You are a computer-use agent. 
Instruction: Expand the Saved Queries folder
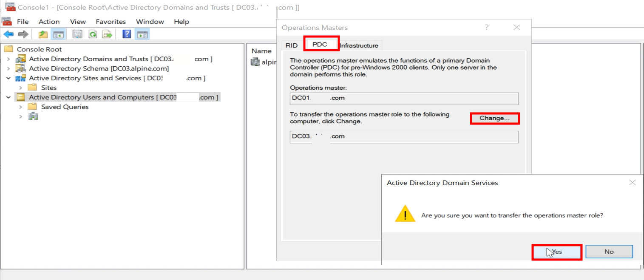pyautogui.click(x=20, y=107)
